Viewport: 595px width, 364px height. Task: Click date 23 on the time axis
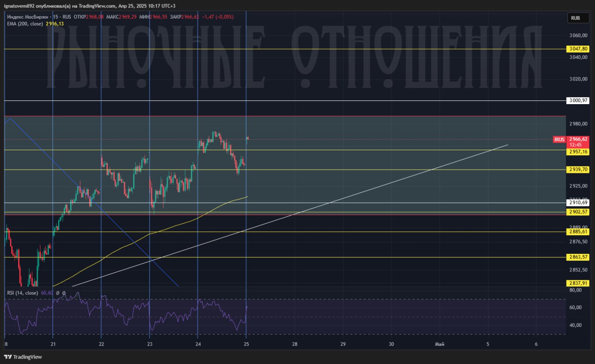[150, 344]
